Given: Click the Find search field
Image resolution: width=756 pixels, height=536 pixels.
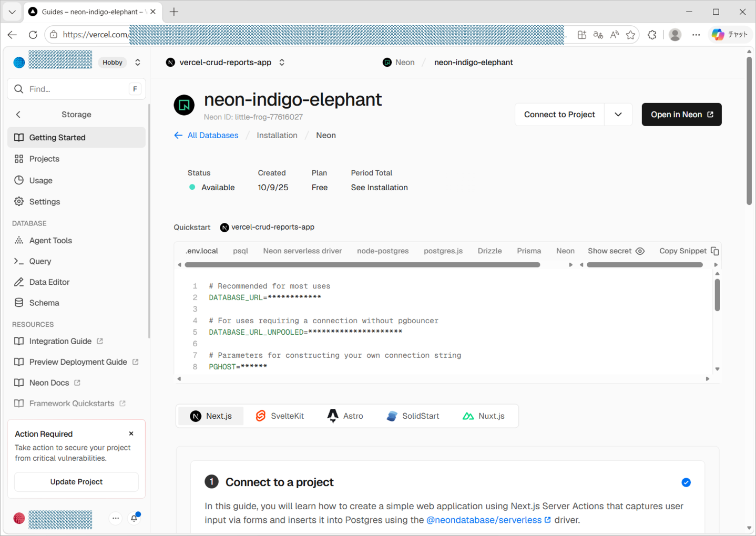Looking at the screenshot, I should click(76, 89).
